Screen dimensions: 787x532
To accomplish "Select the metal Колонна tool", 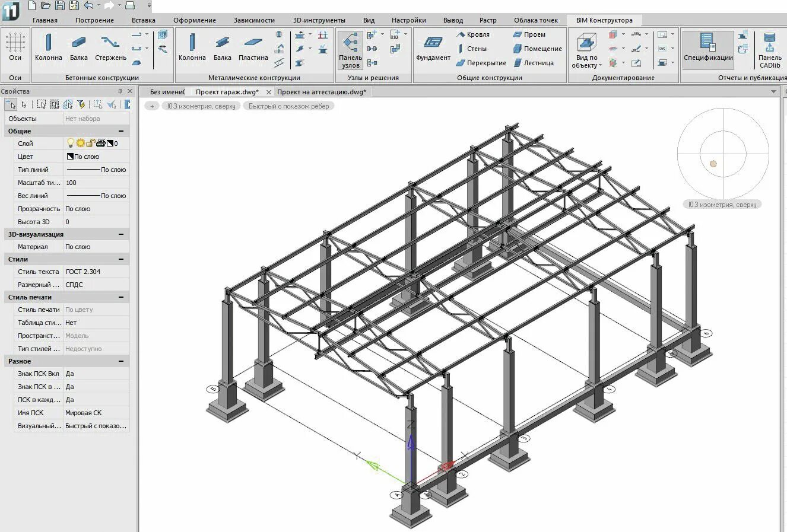I will (192, 47).
